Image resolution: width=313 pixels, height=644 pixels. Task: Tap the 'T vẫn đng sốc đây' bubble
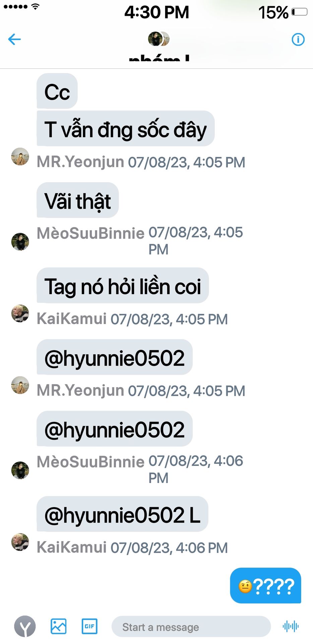point(126,128)
